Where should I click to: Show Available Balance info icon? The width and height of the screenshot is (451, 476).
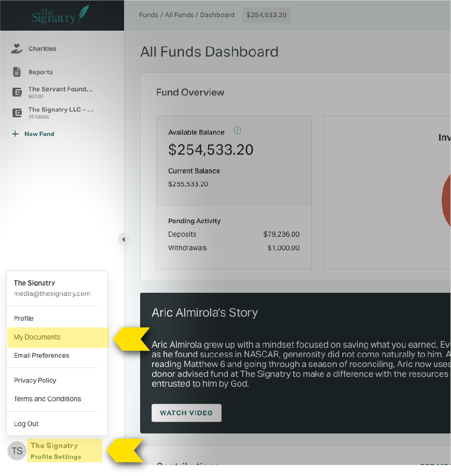pyautogui.click(x=237, y=130)
